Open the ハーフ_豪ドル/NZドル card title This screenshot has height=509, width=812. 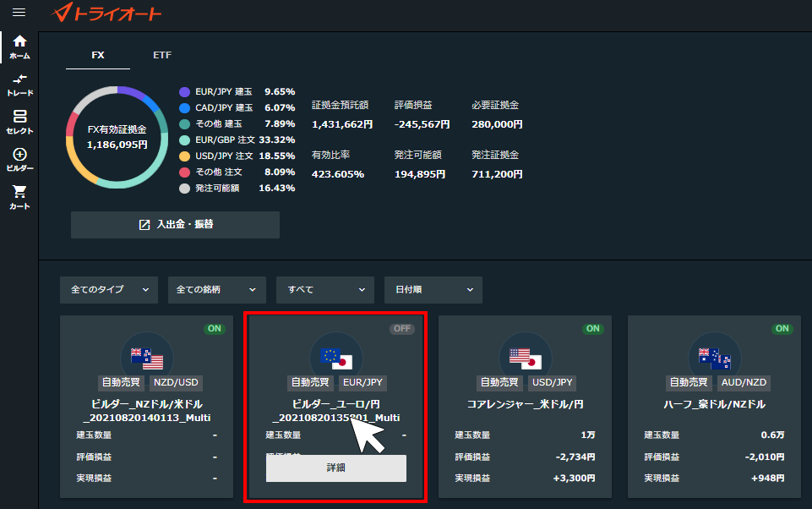click(x=715, y=404)
